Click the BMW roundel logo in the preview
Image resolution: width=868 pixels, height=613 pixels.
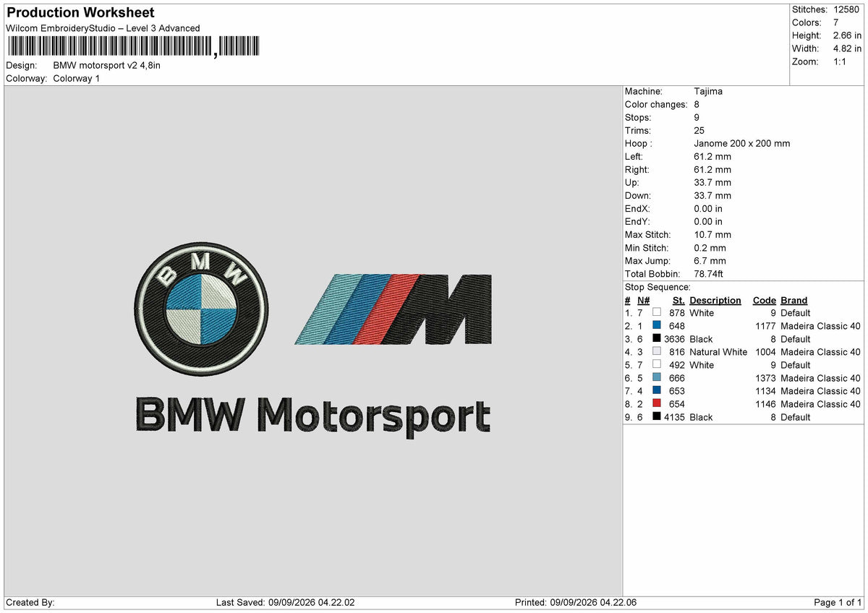(x=201, y=309)
